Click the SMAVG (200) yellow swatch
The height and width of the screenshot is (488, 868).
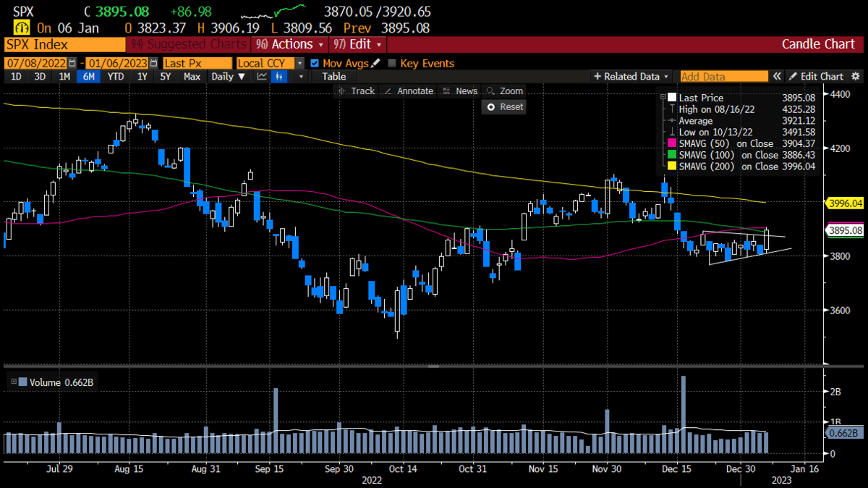672,166
